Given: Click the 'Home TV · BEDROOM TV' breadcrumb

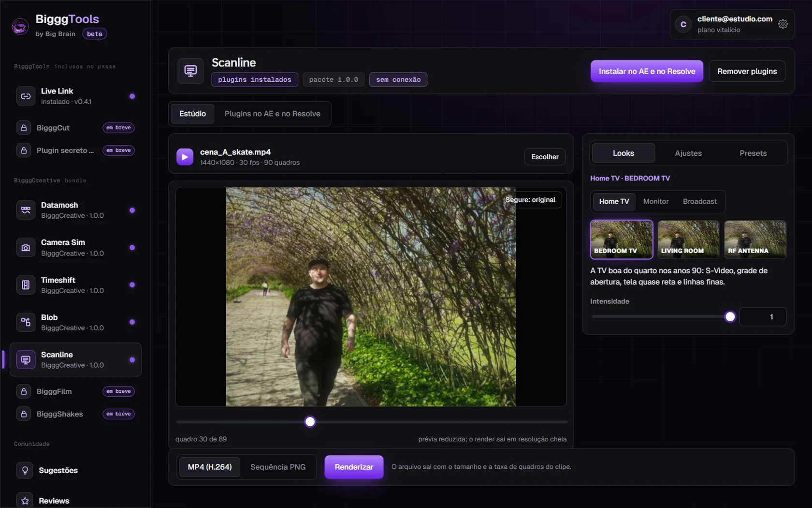Looking at the screenshot, I should click(630, 178).
